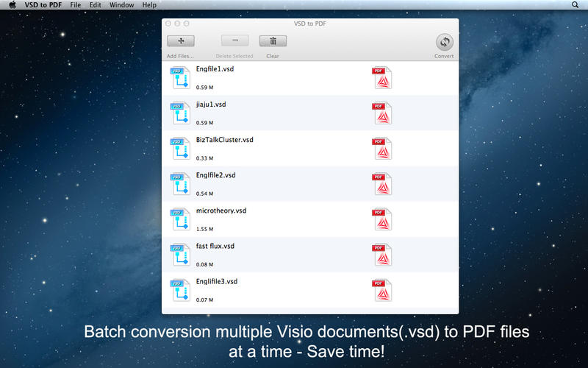Select the microtheory.vsd file name
This screenshot has width=588, height=368.
[221, 210]
